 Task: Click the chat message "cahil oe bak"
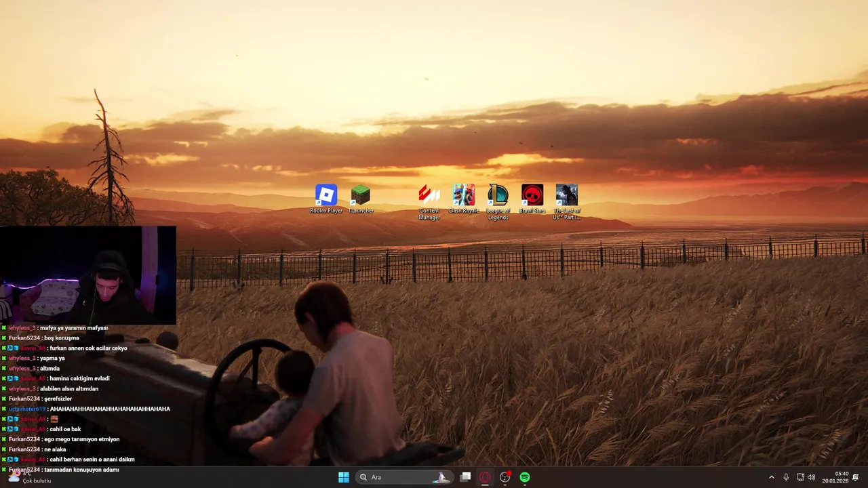pyautogui.click(x=65, y=429)
